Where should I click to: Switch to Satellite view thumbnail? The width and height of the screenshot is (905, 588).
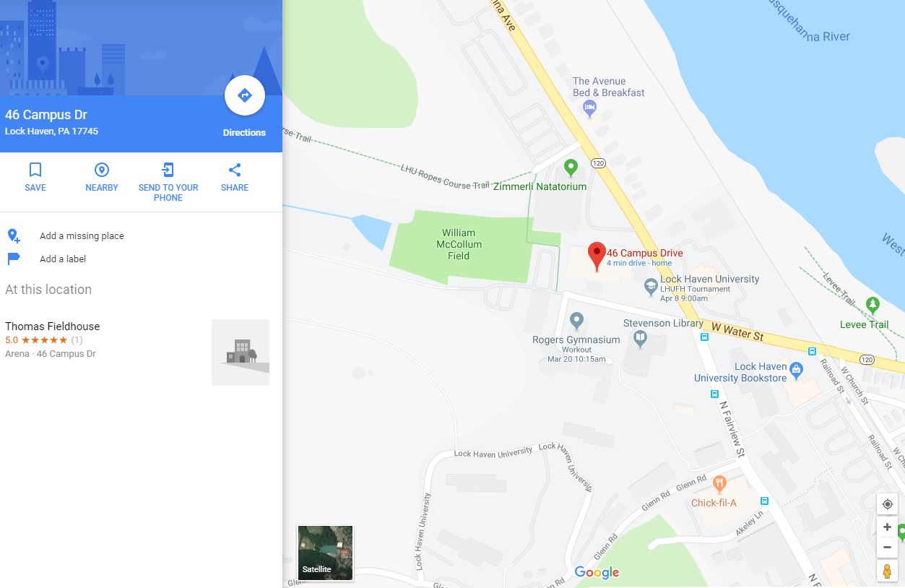(326, 553)
